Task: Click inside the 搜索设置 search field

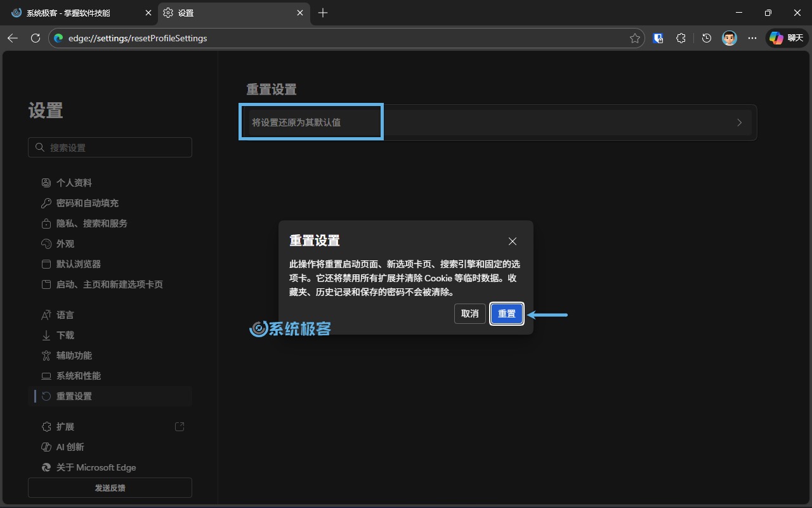Action: point(110,147)
